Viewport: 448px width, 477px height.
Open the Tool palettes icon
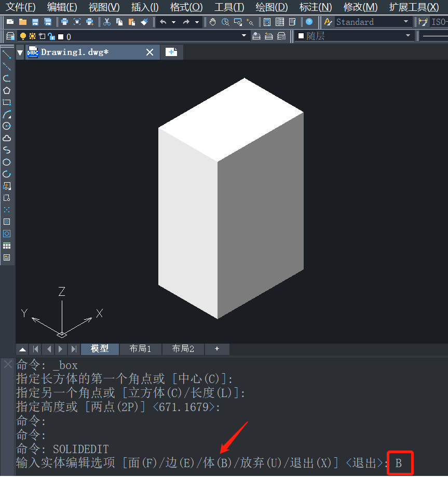(x=292, y=22)
